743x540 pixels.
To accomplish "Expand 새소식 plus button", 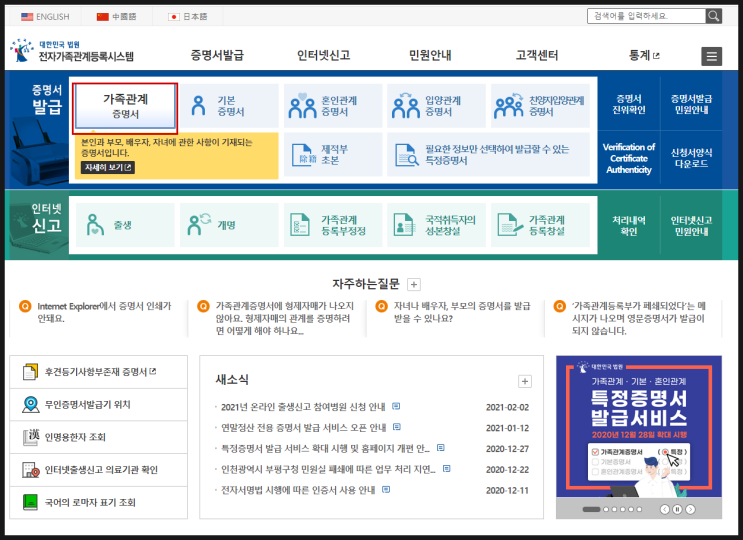I will (525, 381).
